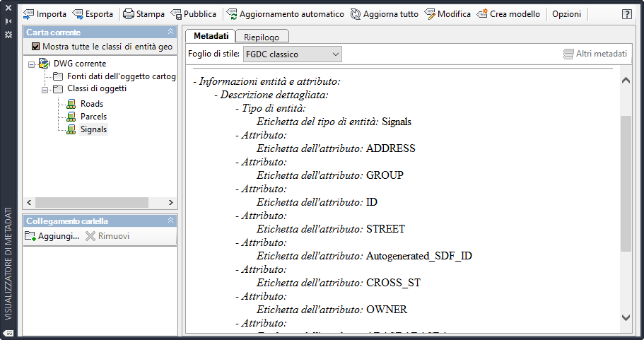Open help with the question mark icon
The height and width of the screenshot is (340, 644).
[x=627, y=14]
